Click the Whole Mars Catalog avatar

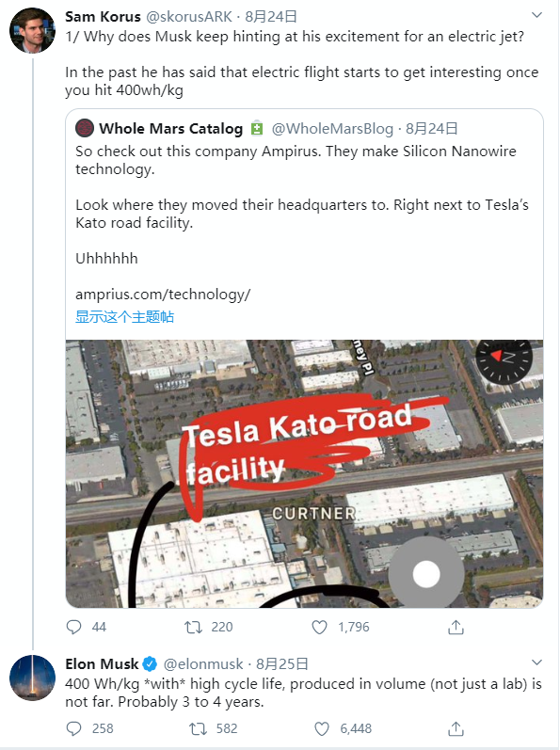(x=85, y=128)
